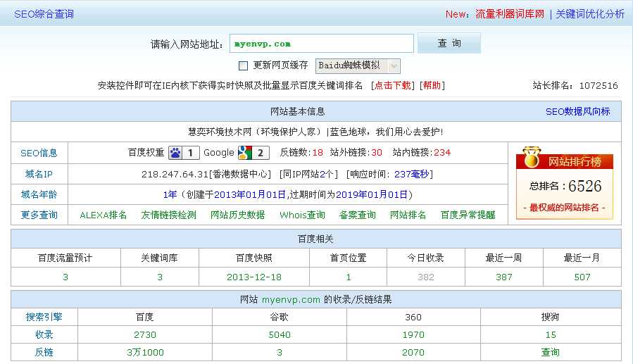
Task: Click the 站内链接 value 234
Action: point(442,153)
